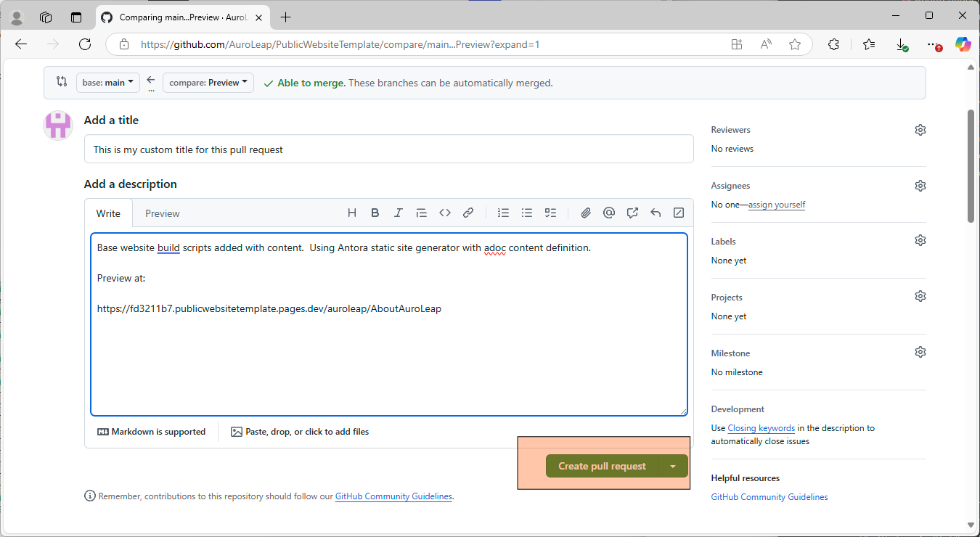Attach files with the paperclip icon
The height and width of the screenshot is (537, 980).
click(586, 213)
